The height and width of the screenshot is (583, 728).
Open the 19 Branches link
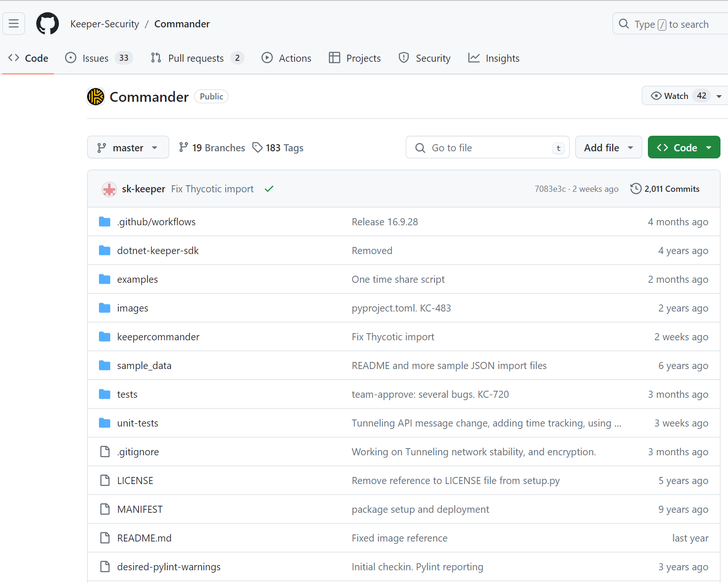213,148
